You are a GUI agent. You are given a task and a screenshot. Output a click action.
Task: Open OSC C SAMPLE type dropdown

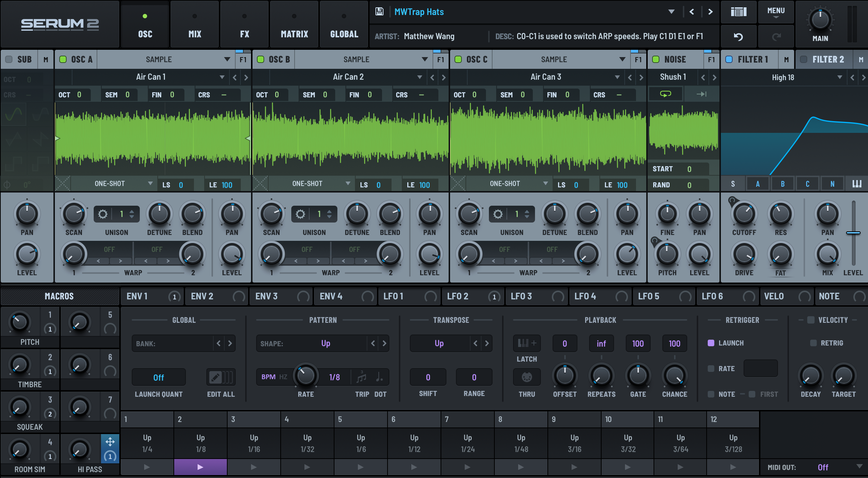pyautogui.click(x=561, y=59)
